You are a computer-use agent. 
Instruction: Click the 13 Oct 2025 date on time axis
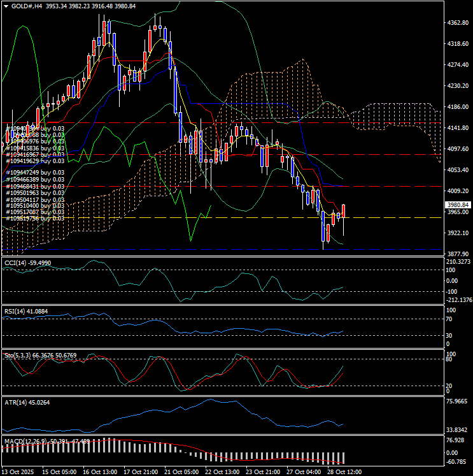19,472
